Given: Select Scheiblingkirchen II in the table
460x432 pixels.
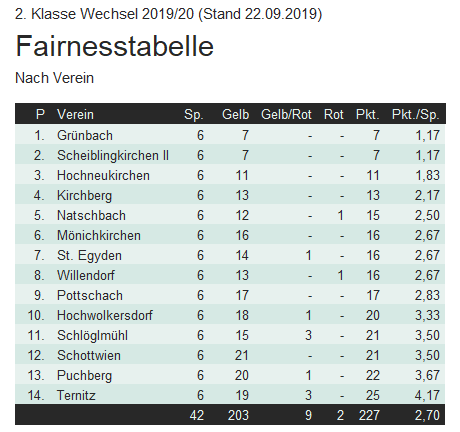Looking at the screenshot, I should point(113,155).
